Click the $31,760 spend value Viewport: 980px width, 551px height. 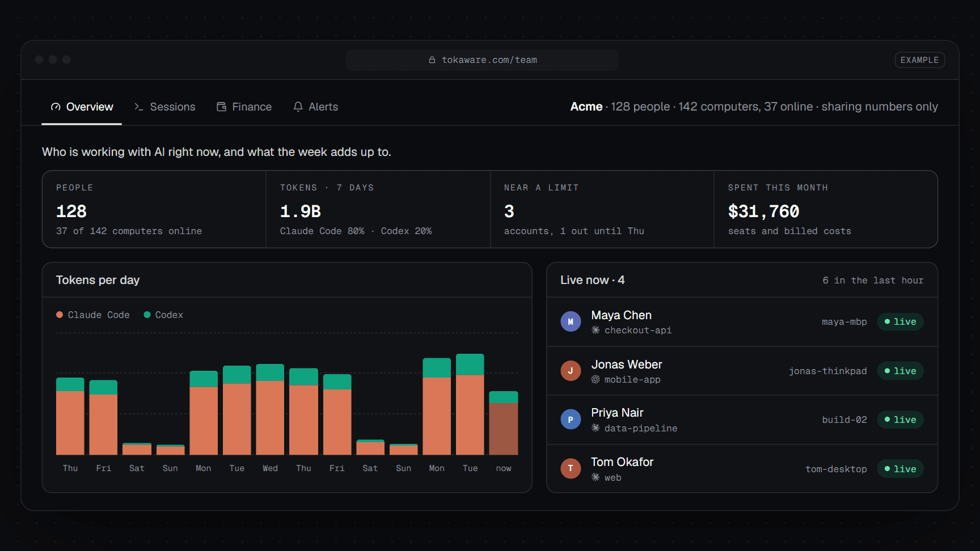pyautogui.click(x=763, y=211)
